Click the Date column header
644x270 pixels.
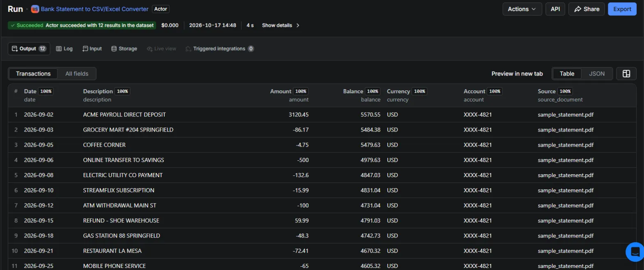[x=30, y=91]
